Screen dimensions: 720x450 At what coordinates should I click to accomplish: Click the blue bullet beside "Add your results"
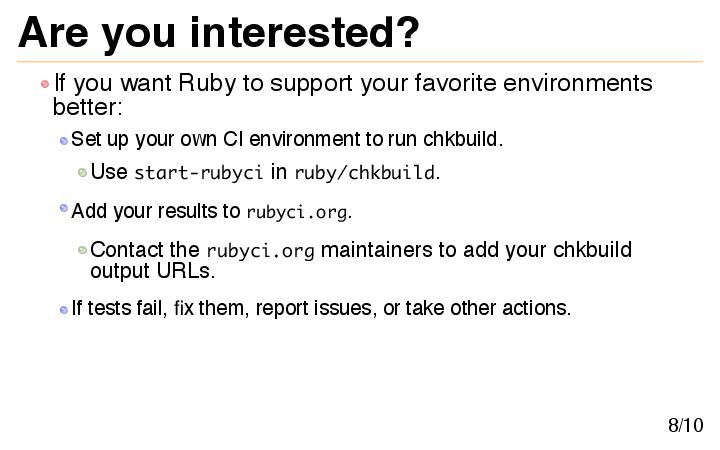pyautogui.click(x=64, y=209)
